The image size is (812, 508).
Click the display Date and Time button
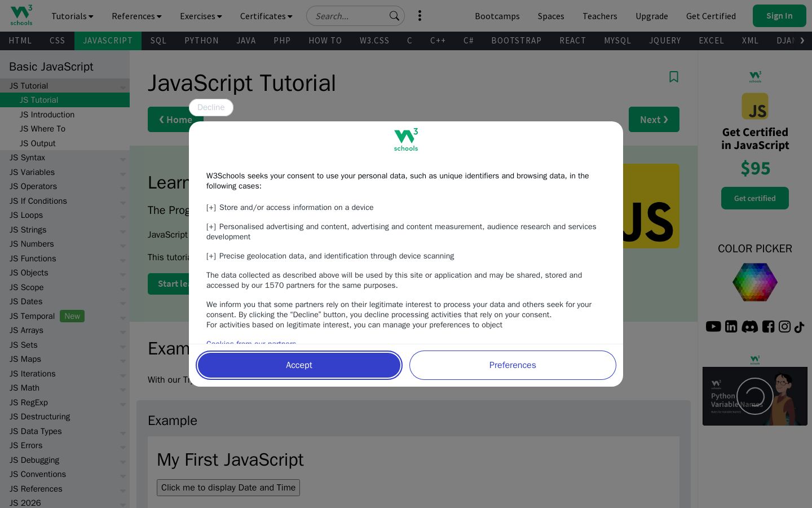[x=228, y=488]
